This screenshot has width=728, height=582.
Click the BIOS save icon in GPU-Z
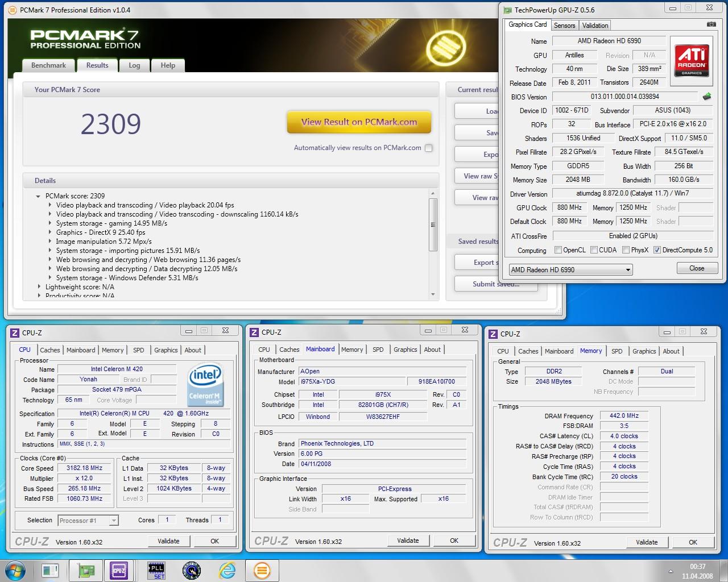[x=707, y=96]
